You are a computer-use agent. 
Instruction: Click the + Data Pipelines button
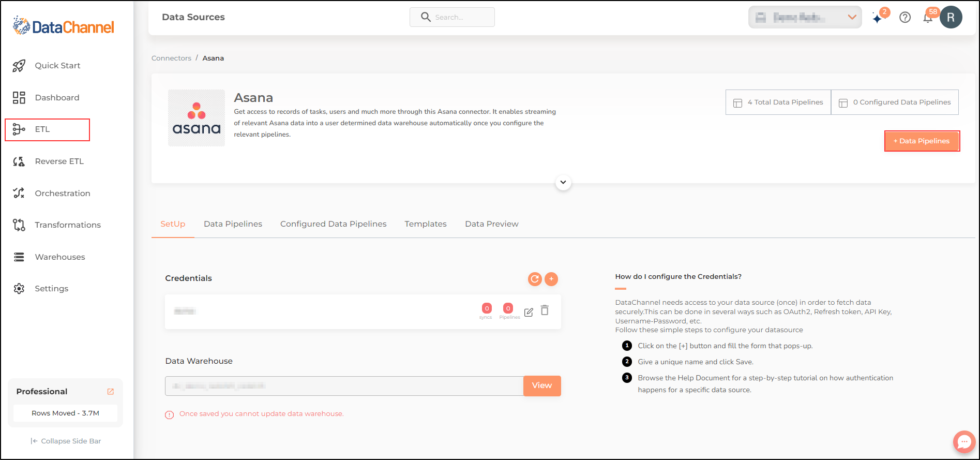click(x=922, y=141)
